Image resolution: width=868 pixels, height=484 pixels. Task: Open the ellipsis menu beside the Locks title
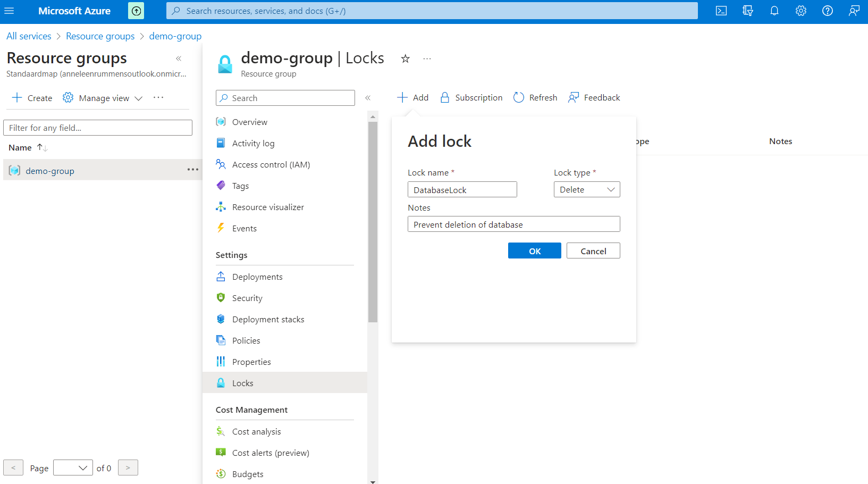click(427, 59)
